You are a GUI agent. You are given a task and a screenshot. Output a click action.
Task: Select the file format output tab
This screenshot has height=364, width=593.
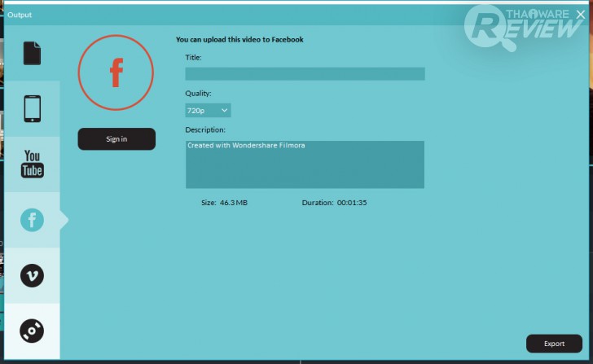(x=32, y=53)
